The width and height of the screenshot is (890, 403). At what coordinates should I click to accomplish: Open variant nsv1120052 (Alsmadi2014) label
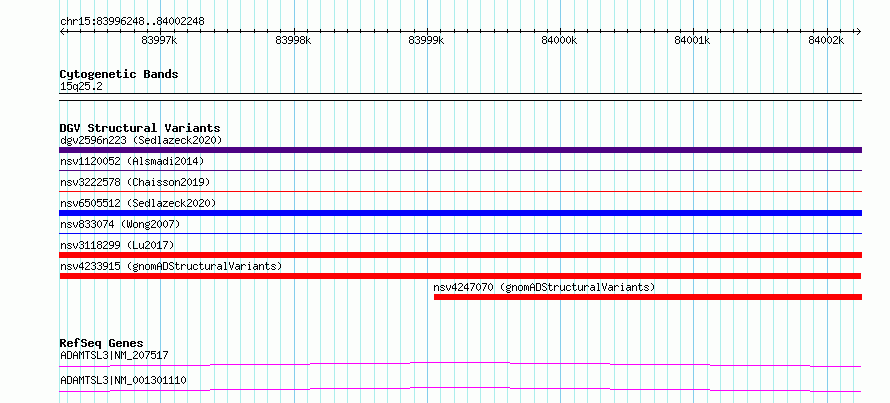[x=132, y=161]
